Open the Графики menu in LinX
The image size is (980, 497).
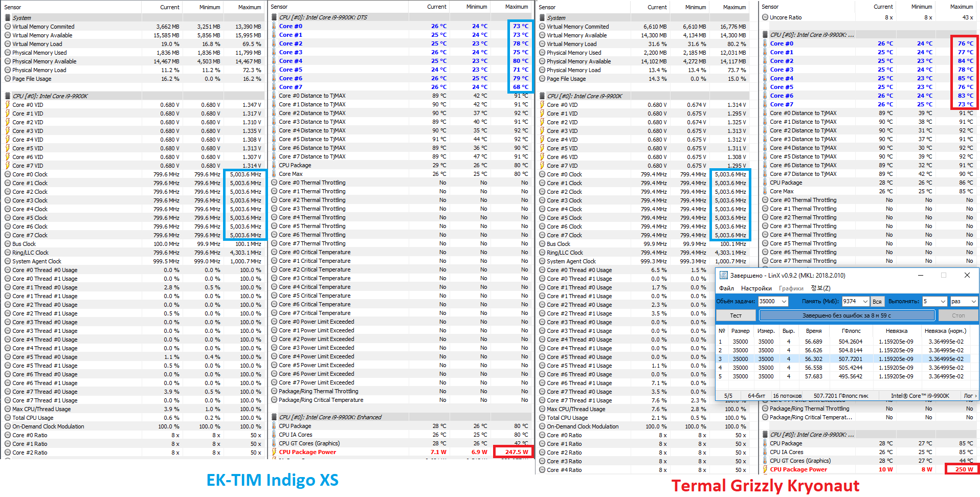point(791,288)
